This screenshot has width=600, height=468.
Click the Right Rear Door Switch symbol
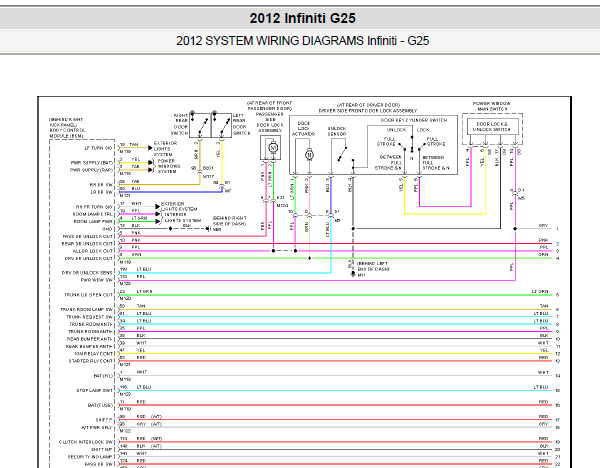pos(200,125)
